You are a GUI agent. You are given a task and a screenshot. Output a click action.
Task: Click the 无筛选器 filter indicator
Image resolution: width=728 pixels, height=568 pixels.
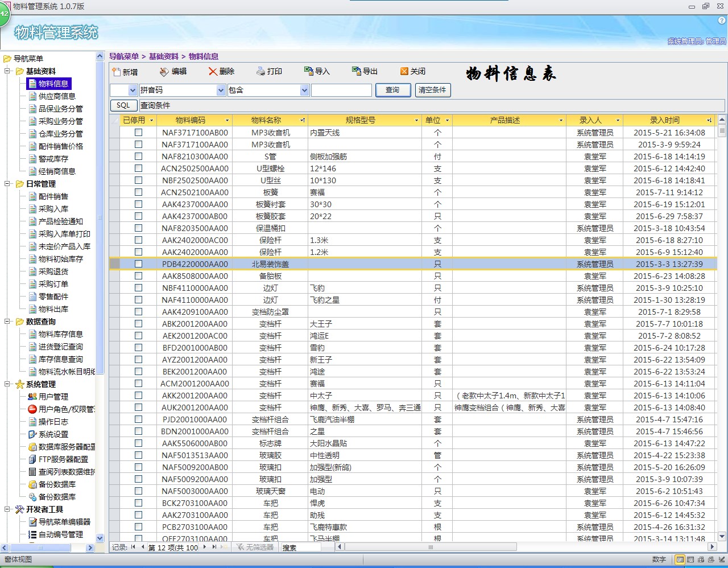click(x=255, y=547)
